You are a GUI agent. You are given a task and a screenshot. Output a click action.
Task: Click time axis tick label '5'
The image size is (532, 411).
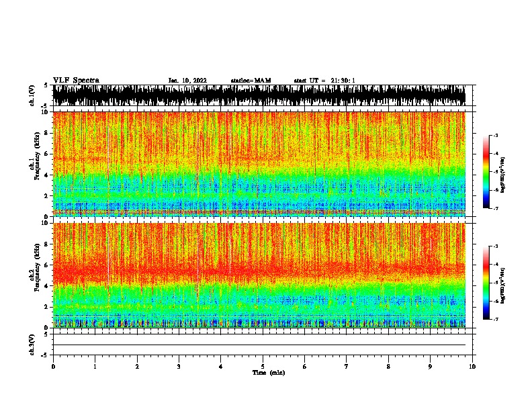[263, 367]
